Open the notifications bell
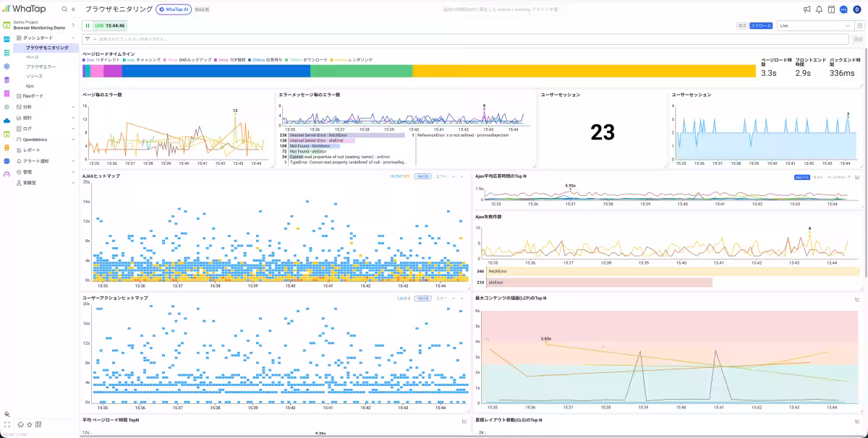868x438 pixels. click(819, 9)
